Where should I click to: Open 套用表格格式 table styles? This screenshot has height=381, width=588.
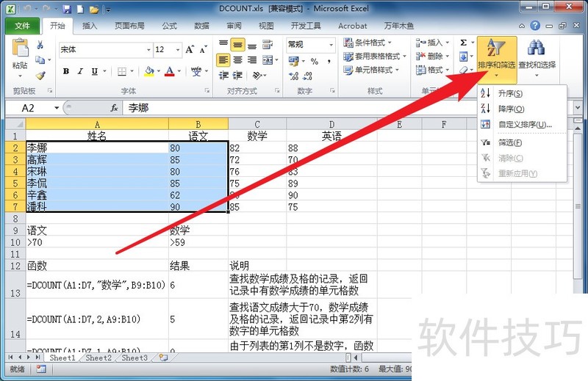coord(375,57)
